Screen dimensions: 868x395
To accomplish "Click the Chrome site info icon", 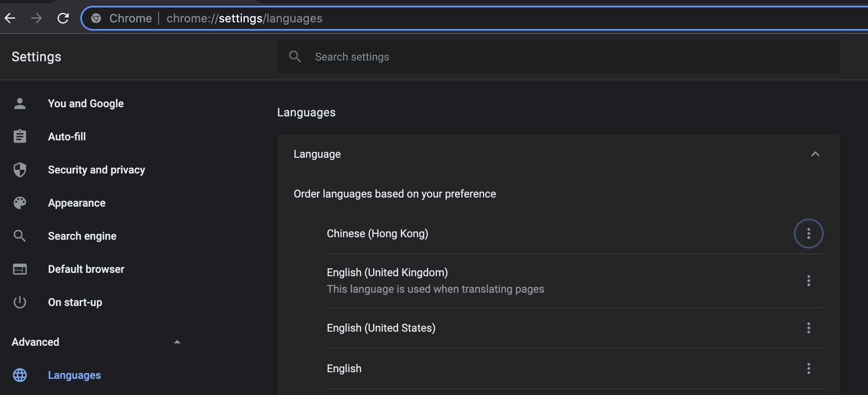I will pyautogui.click(x=96, y=18).
